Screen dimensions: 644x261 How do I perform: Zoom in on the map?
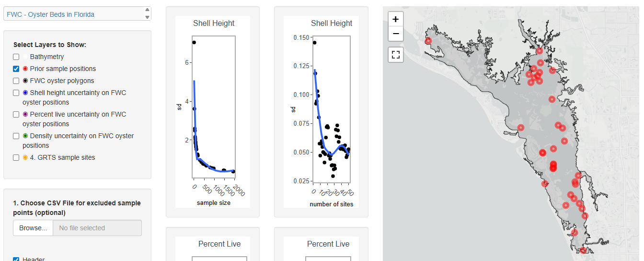tap(395, 20)
